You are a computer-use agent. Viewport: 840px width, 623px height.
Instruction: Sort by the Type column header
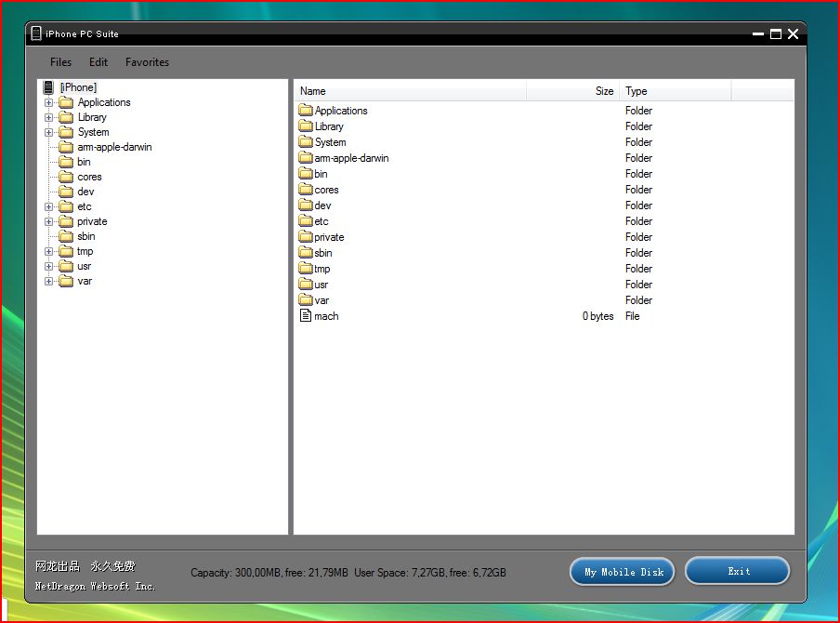(x=675, y=91)
